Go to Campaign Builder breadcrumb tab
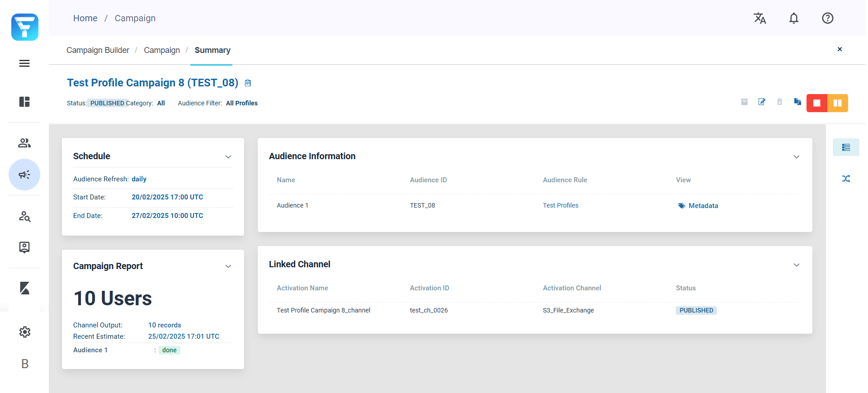 (98, 50)
